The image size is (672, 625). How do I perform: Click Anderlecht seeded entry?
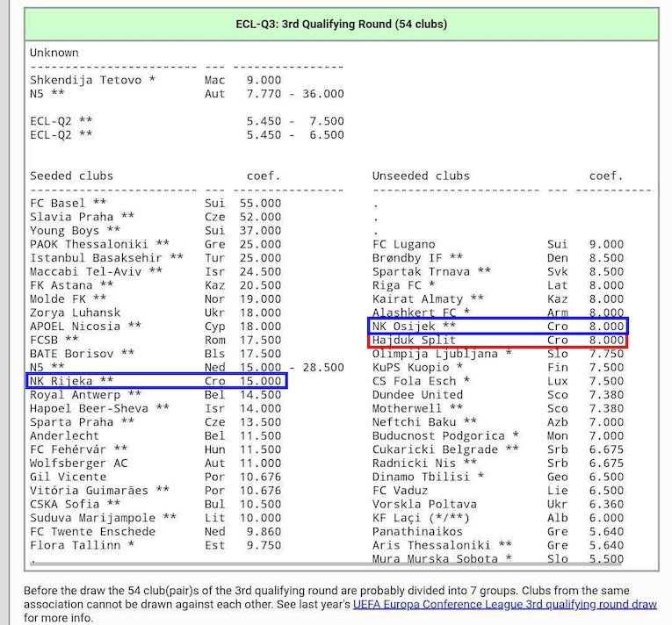point(155,435)
